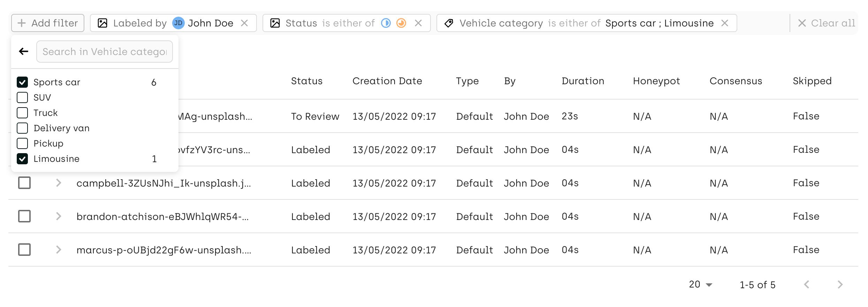Click the back arrow in filter dropdown

pyautogui.click(x=24, y=52)
